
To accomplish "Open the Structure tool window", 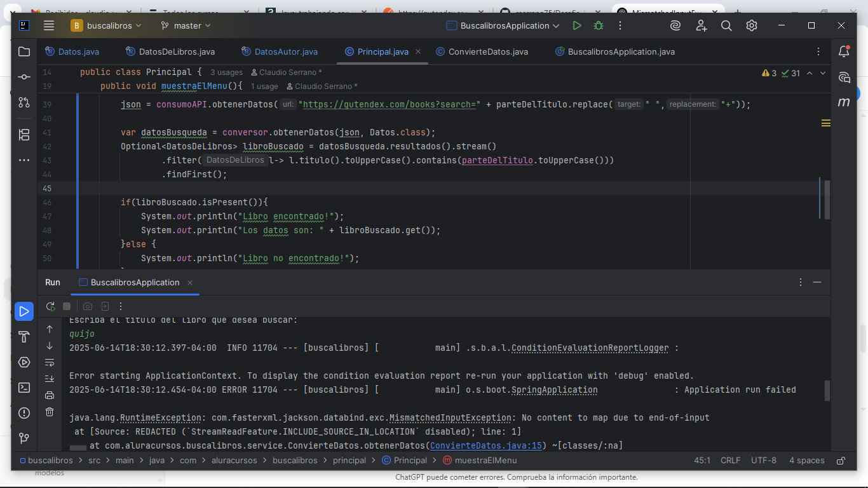I will point(24,135).
